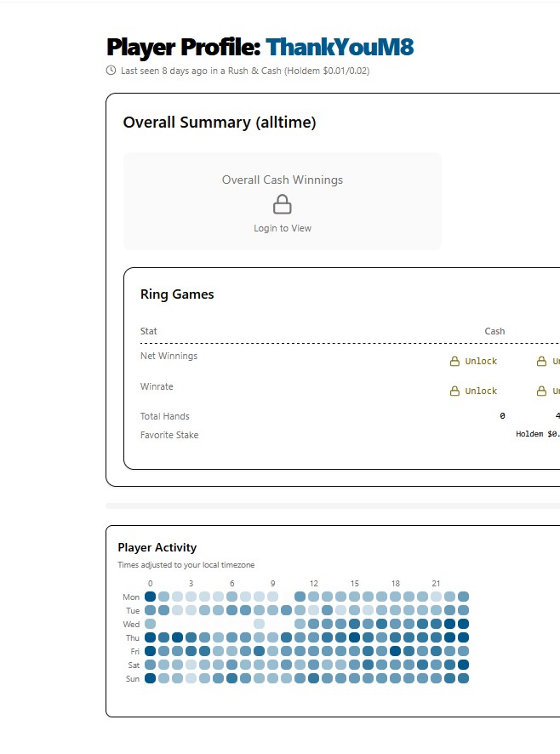
Task: Click Unlock for Net Winnings in Cash column
Action: [481, 361]
